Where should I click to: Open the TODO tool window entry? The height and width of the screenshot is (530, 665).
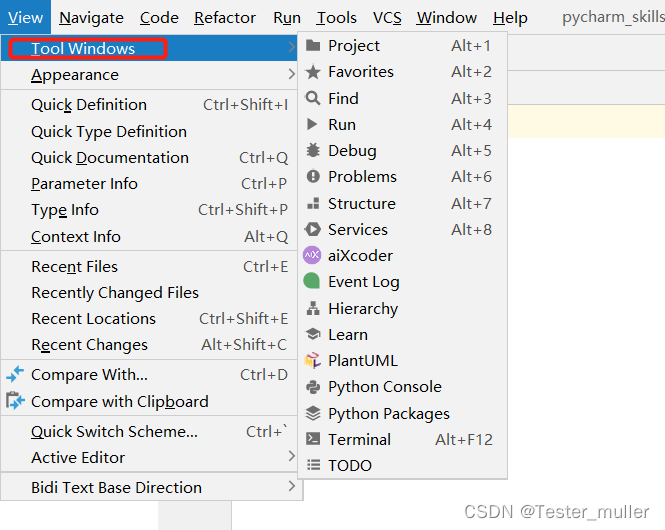(x=402, y=466)
